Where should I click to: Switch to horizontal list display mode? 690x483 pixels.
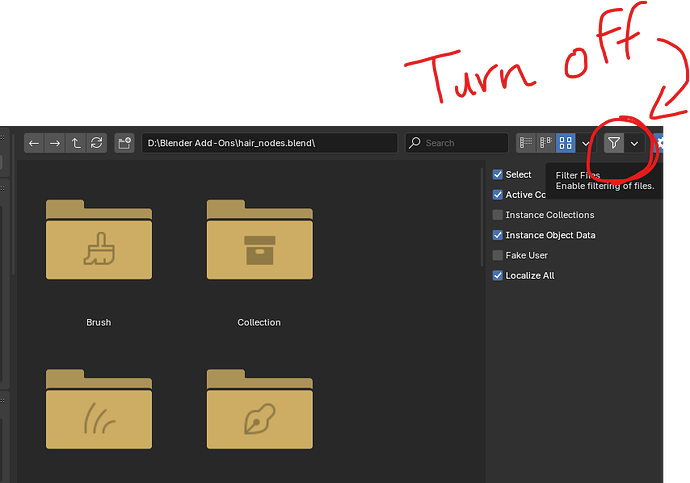tap(546, 143)
